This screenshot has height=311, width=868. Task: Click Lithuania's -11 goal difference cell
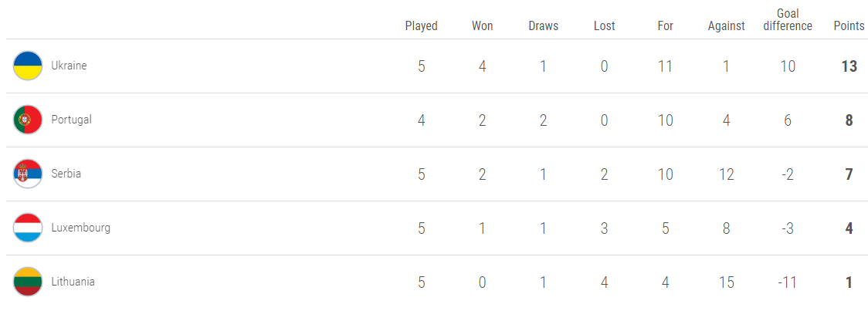[787, 282]
